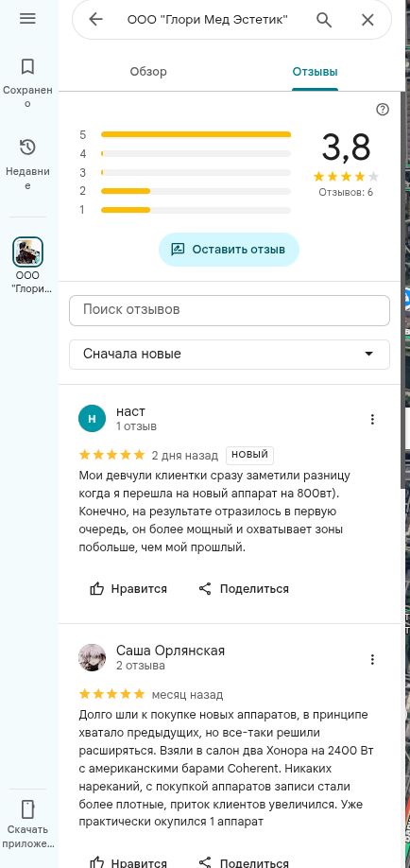
Task: Click the help question mark icon
Action: (383, 110)
